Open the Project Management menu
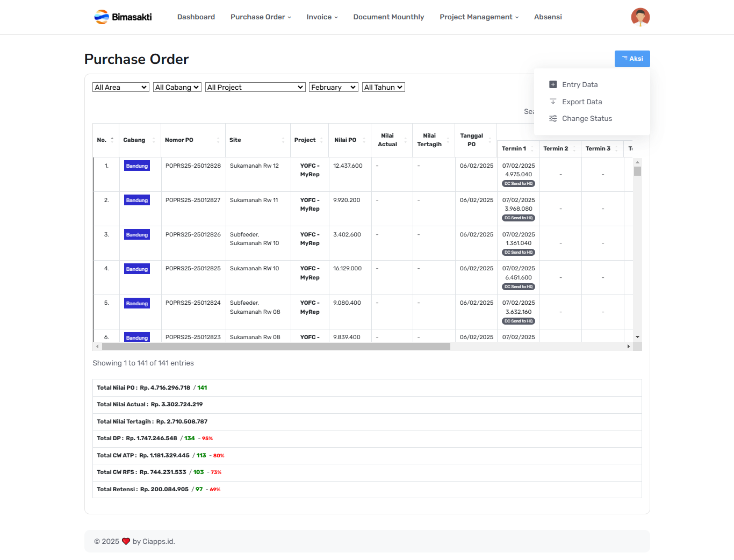The image size is (734, 560). (x=479, y=17)
